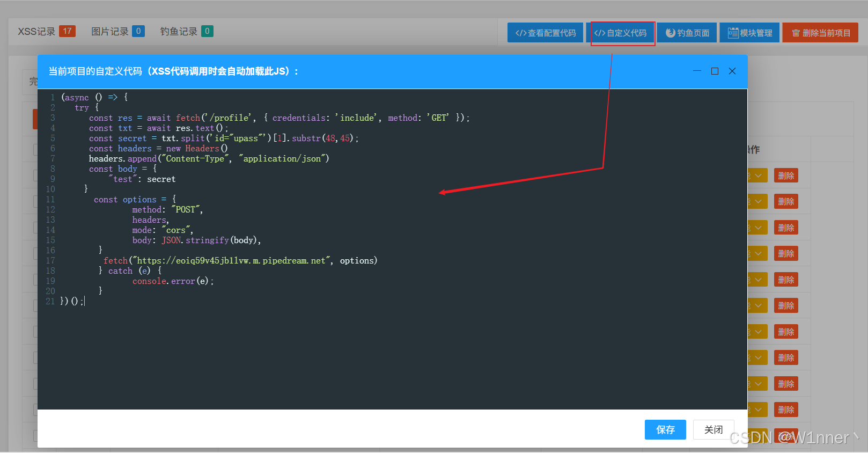Viewport: 868px width, 453px height.
Task: Click the 'headers,' line inside options
Action: (151, 220)
